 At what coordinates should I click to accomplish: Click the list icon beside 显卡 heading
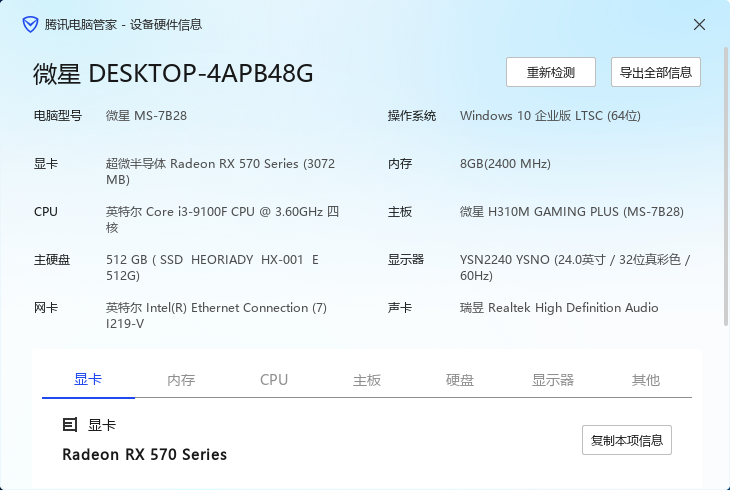[x=70, y=424]
